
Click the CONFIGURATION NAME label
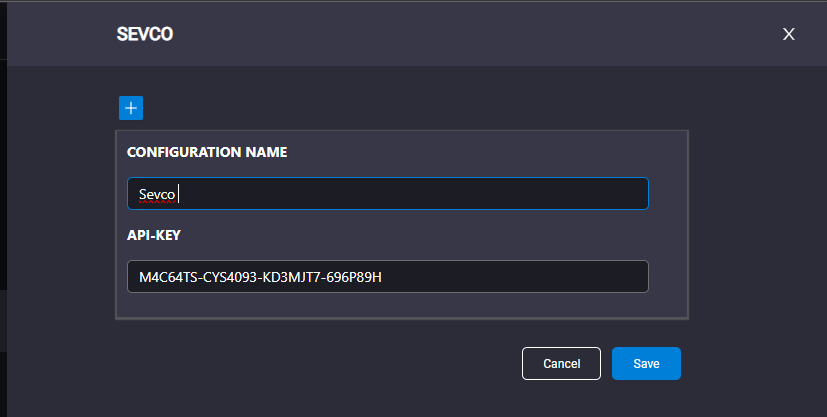pos(207,152)
